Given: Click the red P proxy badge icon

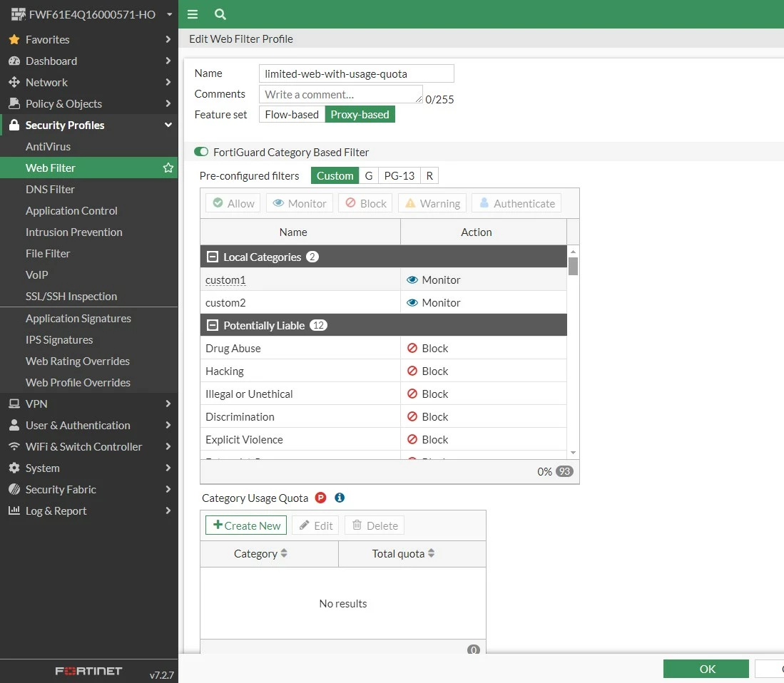Looking at the screenshot, I should (320, 498).
